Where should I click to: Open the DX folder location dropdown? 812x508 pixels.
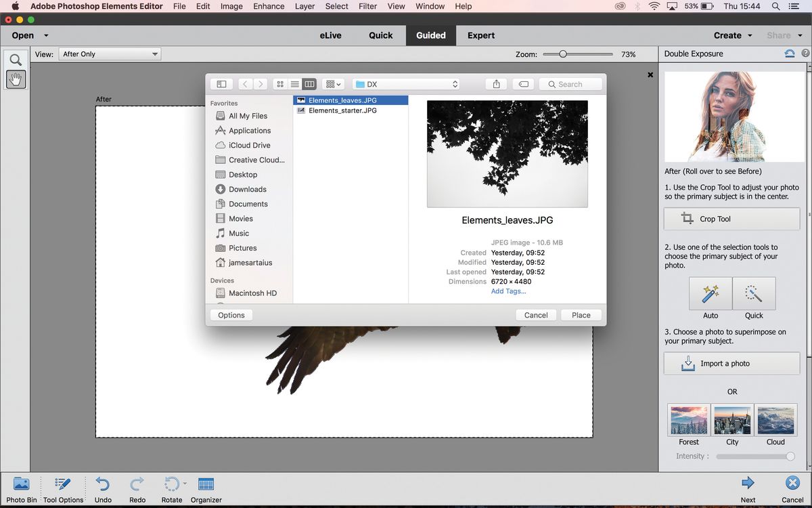(x=406, y=83)
